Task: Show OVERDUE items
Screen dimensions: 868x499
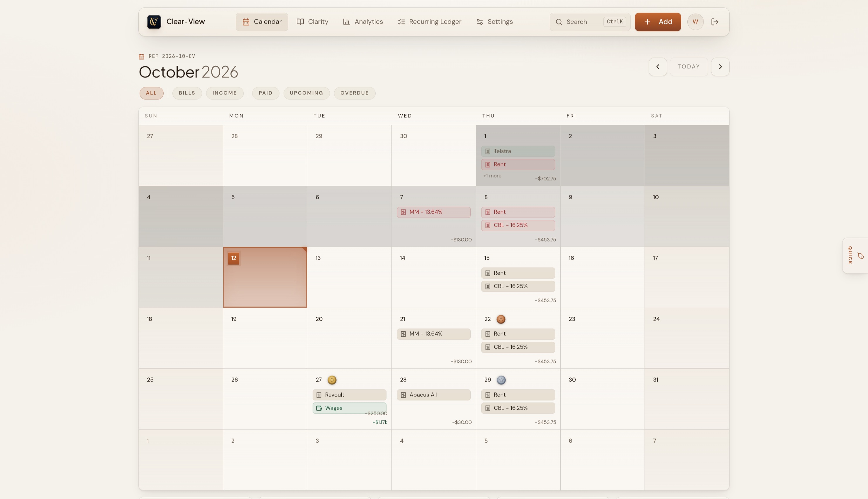Action: pos(355,93)
